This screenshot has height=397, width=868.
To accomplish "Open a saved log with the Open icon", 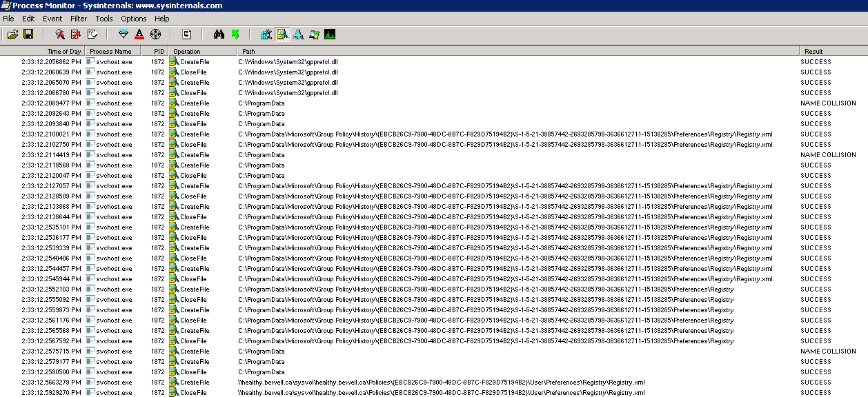I will [x=12, y=34].
